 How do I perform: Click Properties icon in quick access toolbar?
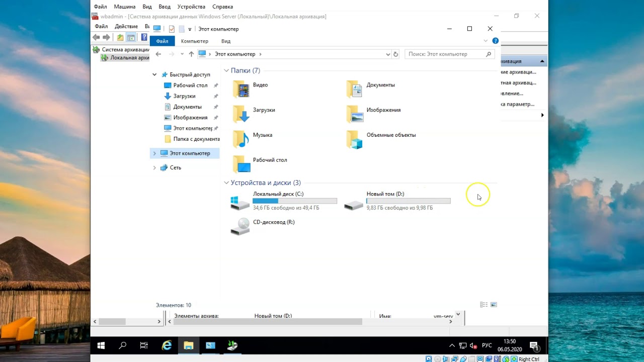[172, 29]
